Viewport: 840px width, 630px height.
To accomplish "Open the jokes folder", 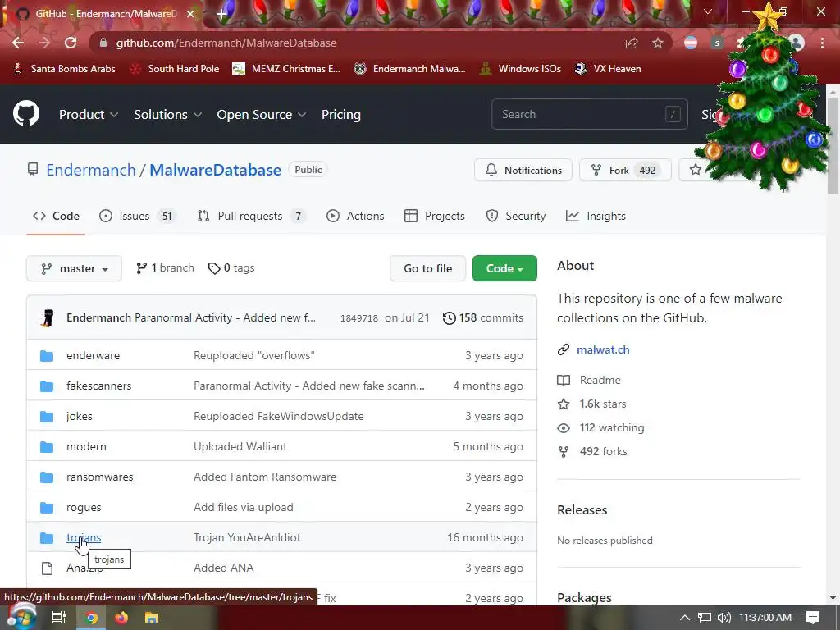I will click(80, 416).
